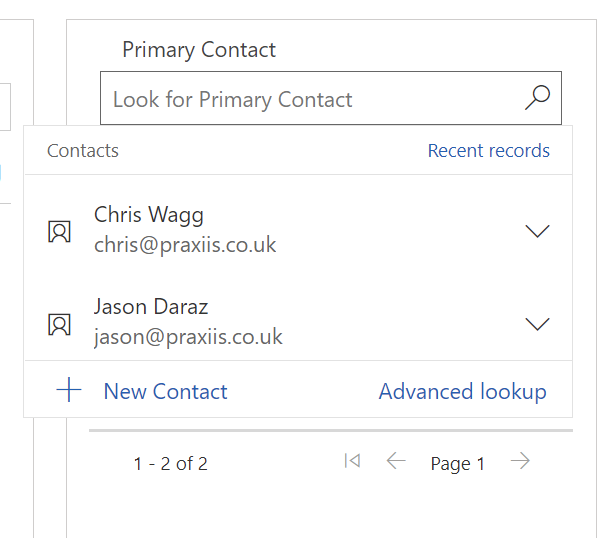
Task: Select the New Contact link
Action: (165, 391)
